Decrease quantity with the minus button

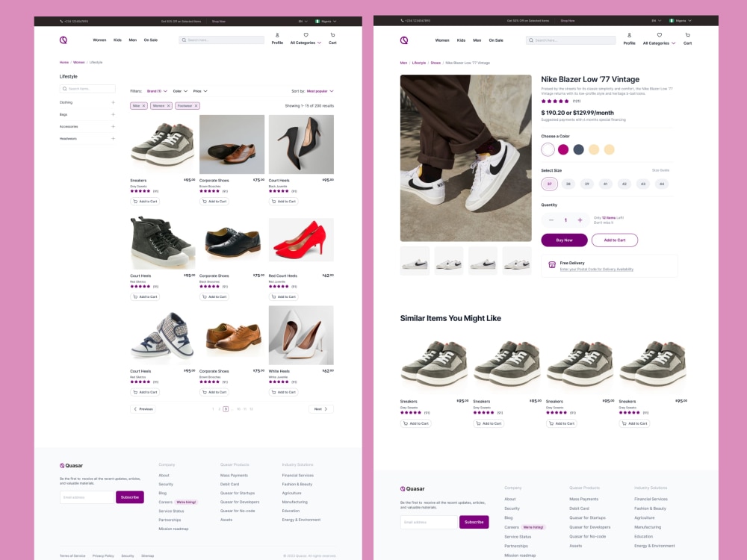(x=551, y=220)
